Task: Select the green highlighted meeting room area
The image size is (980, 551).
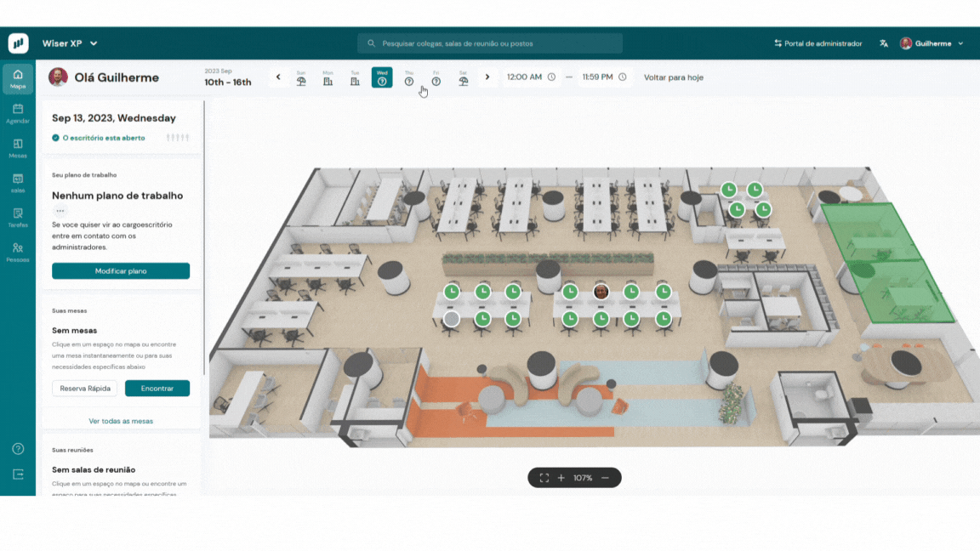Action: point(886,263)
